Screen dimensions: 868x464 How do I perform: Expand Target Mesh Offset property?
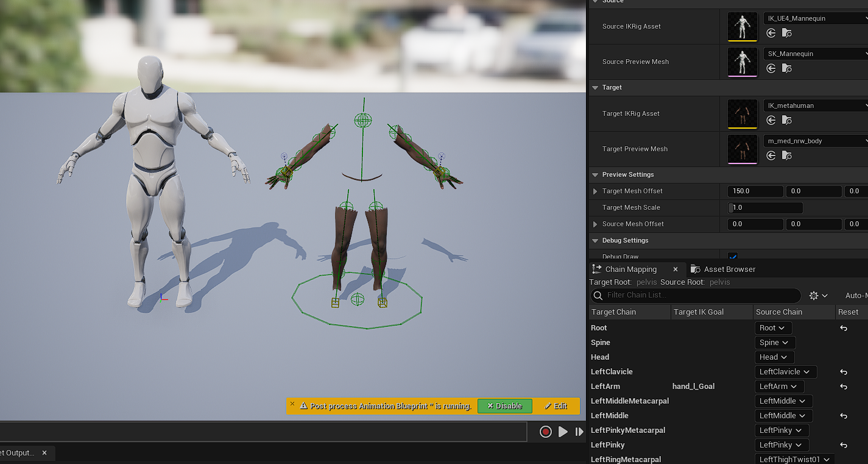[x=595, y=191]
